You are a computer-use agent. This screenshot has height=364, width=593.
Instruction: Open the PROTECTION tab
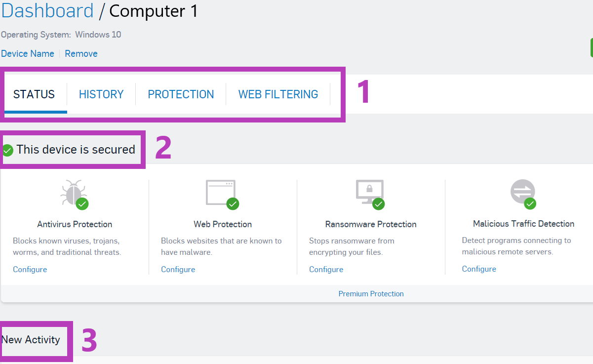click(x=181, y=94)
